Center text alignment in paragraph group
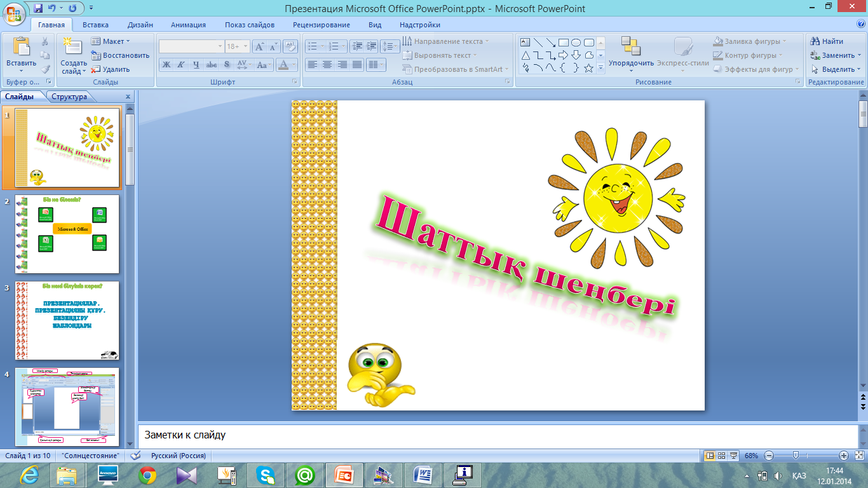The width and height of the screenshot is (868, 488). click(327, 65)
